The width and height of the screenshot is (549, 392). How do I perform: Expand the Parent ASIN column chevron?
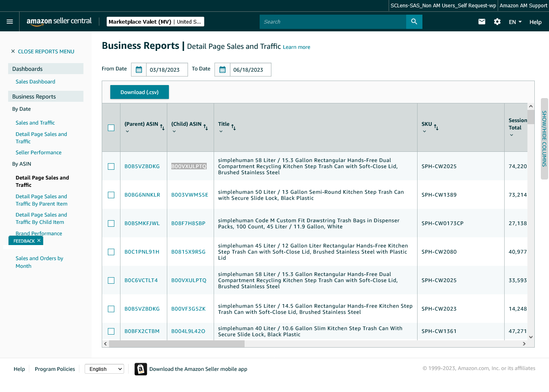[127, 131]
